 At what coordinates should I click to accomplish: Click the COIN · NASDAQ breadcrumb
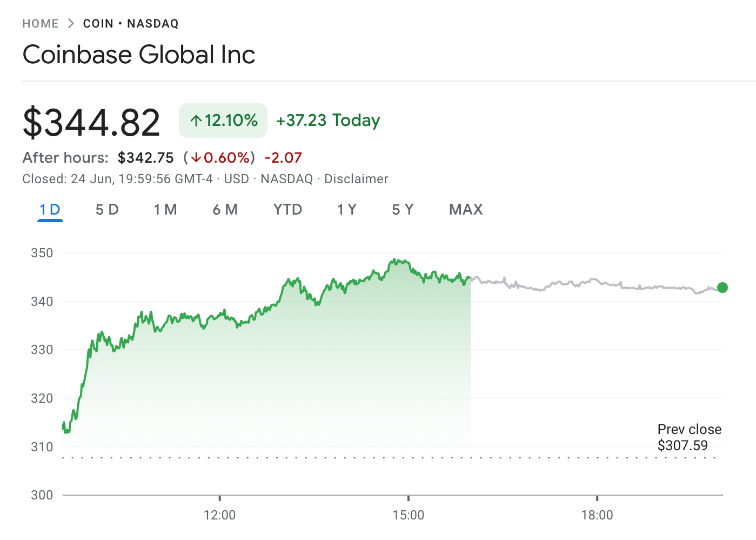click(x=131, y=24)
